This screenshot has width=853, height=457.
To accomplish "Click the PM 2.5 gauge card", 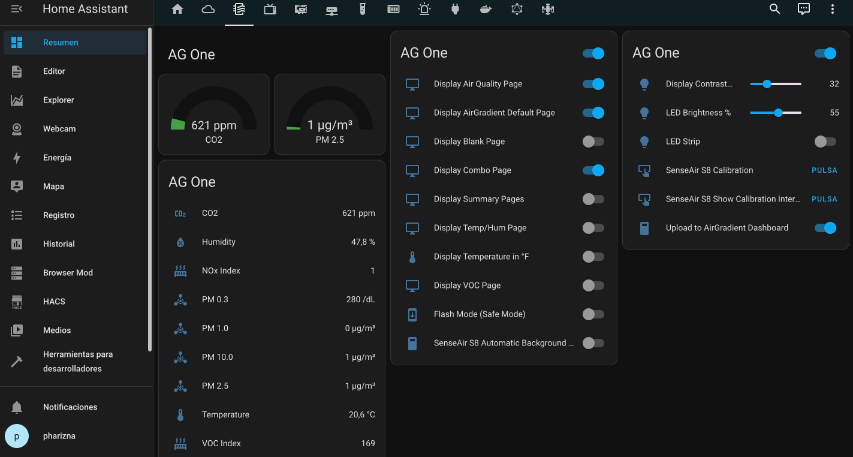I will (330, 114).
